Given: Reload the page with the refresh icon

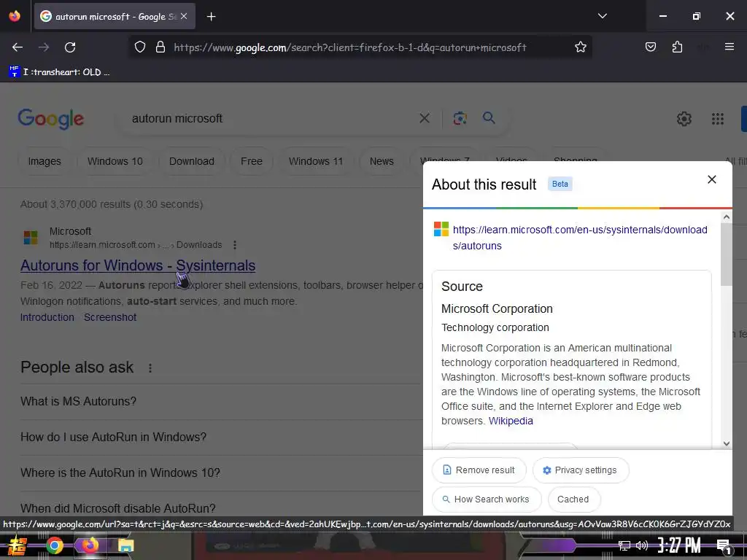Looking at the screenshot, I should click(x=70, y=47).
